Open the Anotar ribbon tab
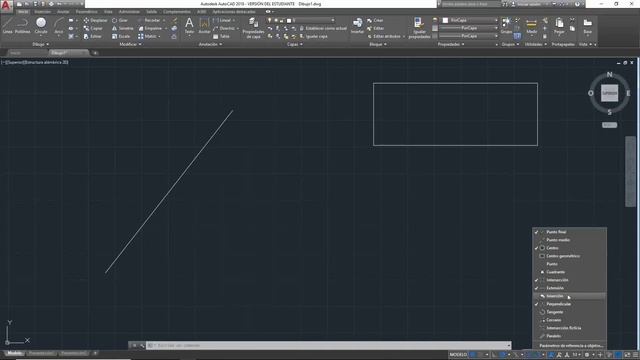The height and width of the screenshot is (360, 640). (x=63, y=12)
